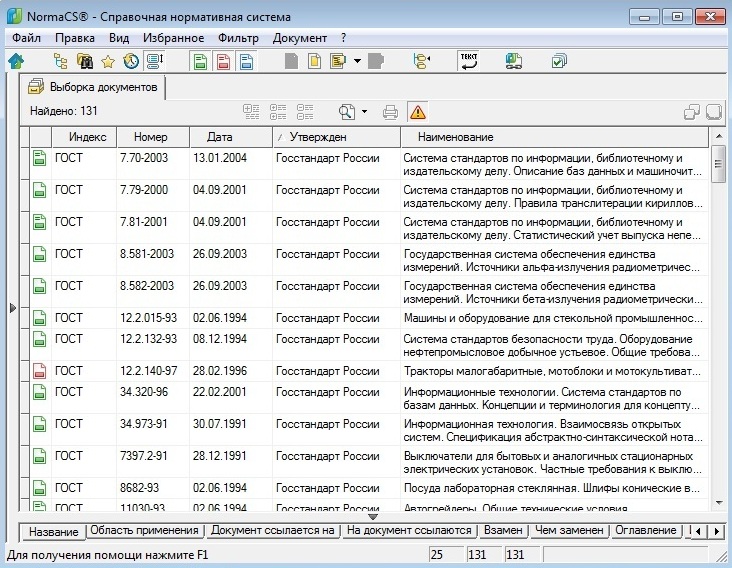Click the vertical scrollbar thumb
Image resolution: width=732 pixels, height=568 pixels.
point(718,163)
